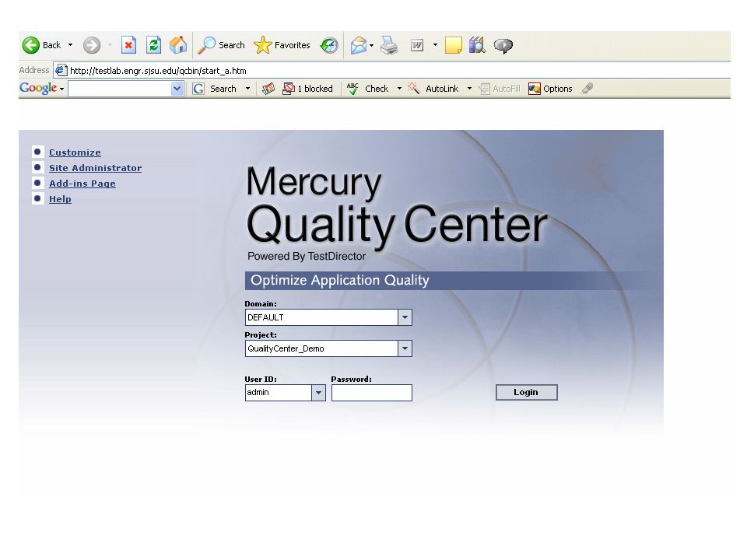747x560 pixels.
Task: Open the Edit dropdown arrow beside Word icon
Action: tap(435, 45)
